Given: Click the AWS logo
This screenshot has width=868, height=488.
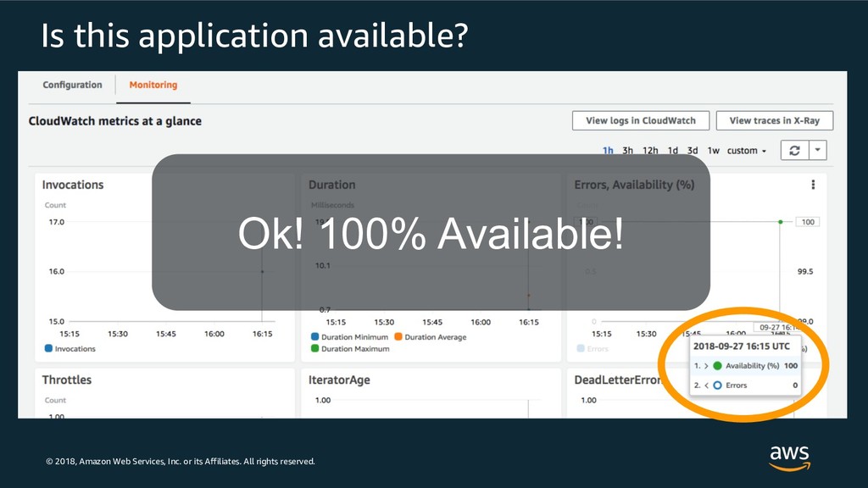Looking at the screenshot, I should (x=790, y=457).
